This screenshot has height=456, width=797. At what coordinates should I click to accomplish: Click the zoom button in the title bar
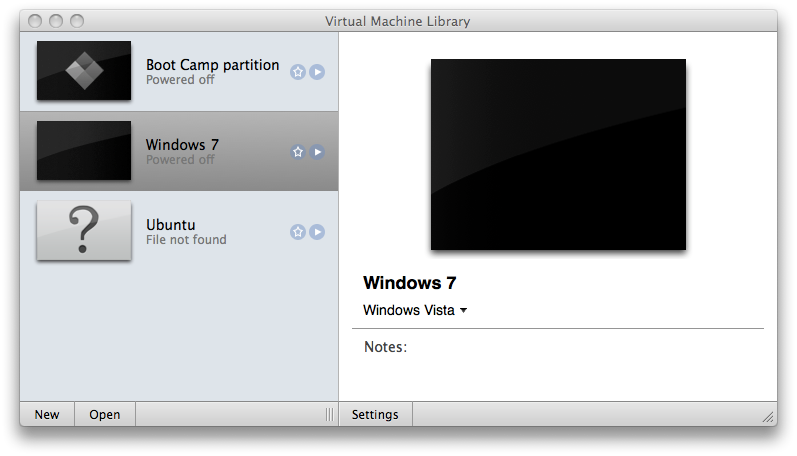tap(77, 21)
